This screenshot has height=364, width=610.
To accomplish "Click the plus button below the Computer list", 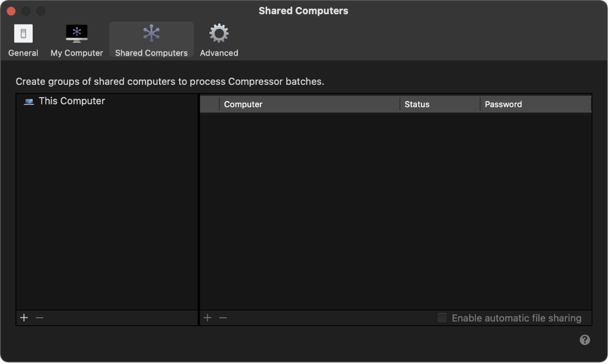I will pyautogui.click(x=207, y=318).
